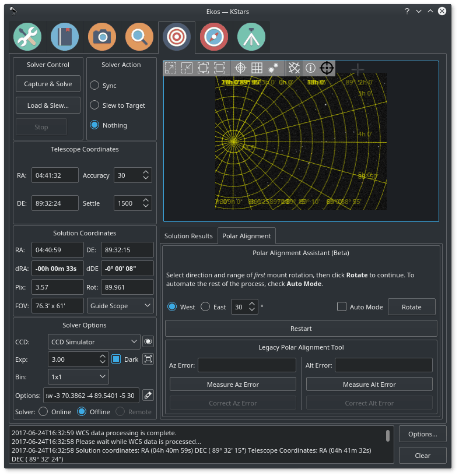The image size is (459, 476).
Task: Choose East mount rotation direction
Action: [205, 307]
